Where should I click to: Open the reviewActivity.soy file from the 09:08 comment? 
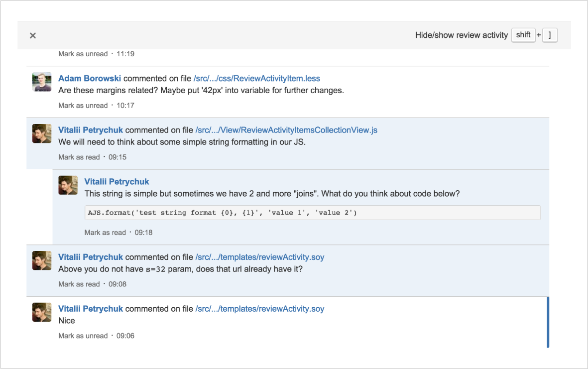259,257
